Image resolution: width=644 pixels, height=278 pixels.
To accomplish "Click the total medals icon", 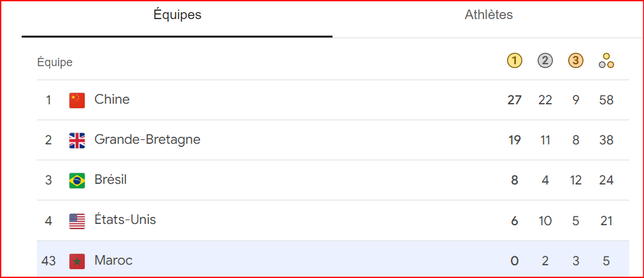I will coord(606,61).
